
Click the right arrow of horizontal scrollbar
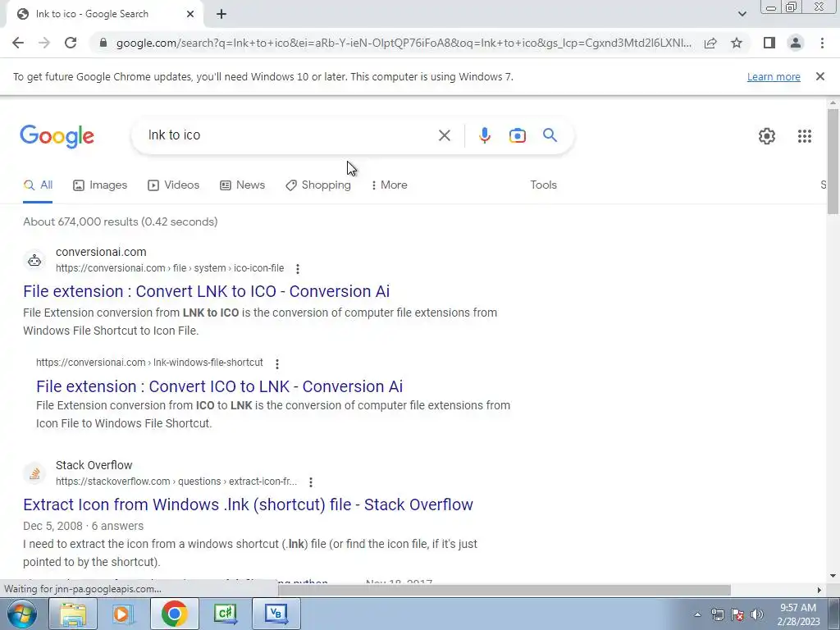(x=819, y=590)
